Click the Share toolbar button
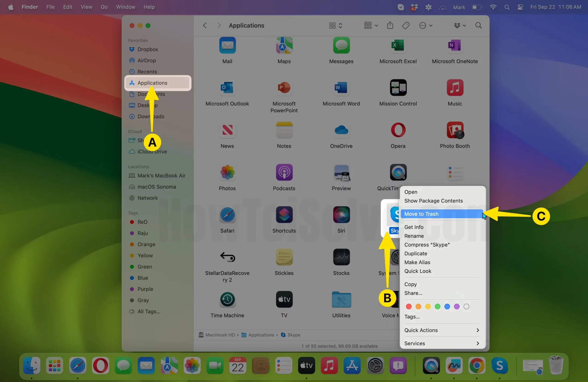588x382 pixels. [x=390, y=25]
